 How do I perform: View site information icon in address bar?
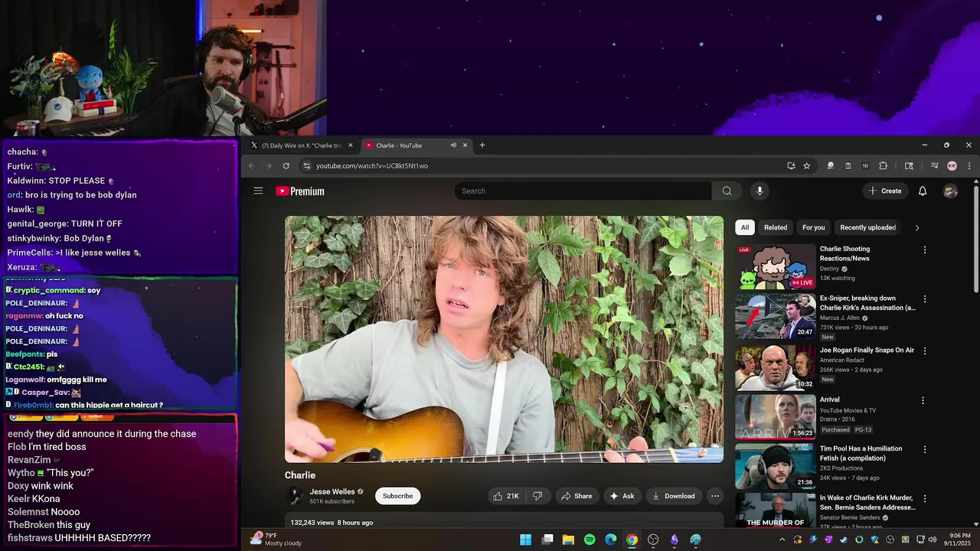(x=306, y=166)
